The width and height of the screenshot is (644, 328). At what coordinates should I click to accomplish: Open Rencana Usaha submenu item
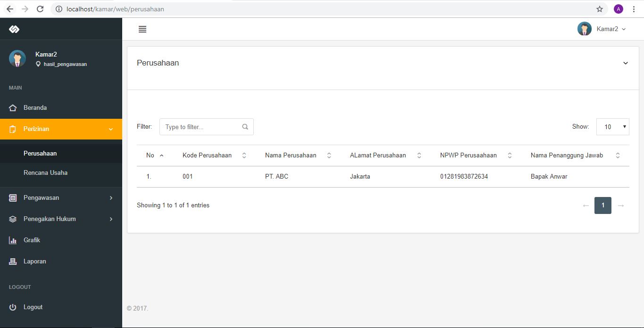(45, 173)
